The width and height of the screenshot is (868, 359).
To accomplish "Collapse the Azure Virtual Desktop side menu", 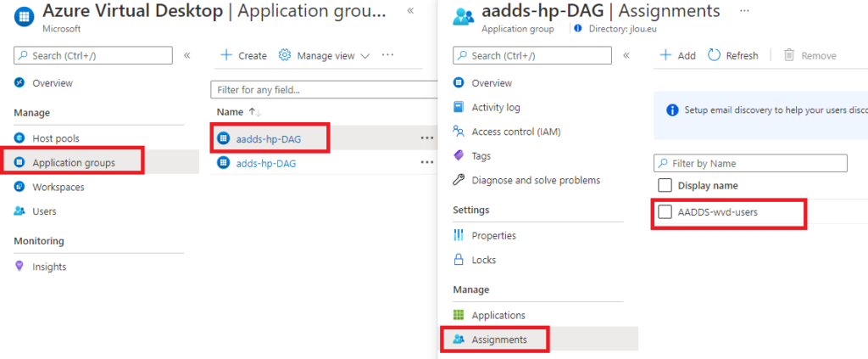I will point(187,55).
